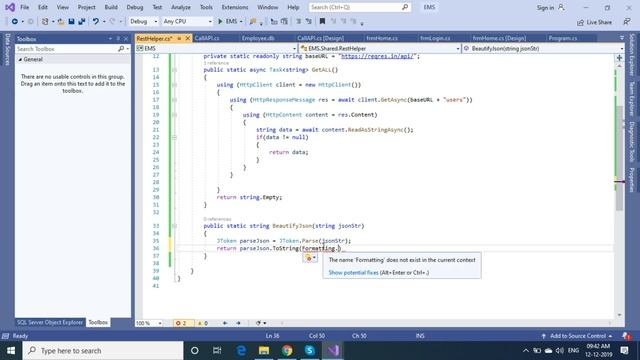Click Task View icon on the taskbar

(x=217, y=350)
